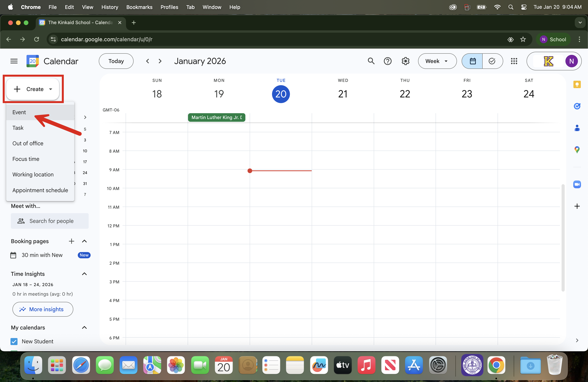Switch to the Tasks view toggle
588x382 pixels.
point(492,61)
